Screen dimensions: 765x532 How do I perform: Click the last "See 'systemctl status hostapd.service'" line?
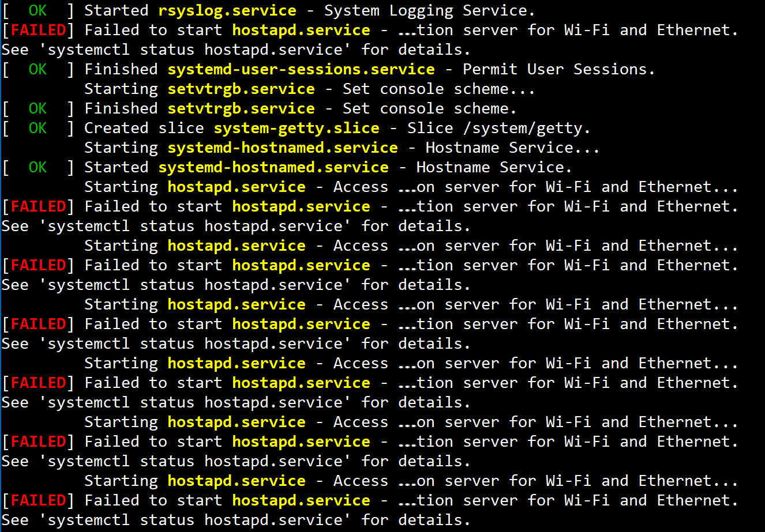coord(235,520)
